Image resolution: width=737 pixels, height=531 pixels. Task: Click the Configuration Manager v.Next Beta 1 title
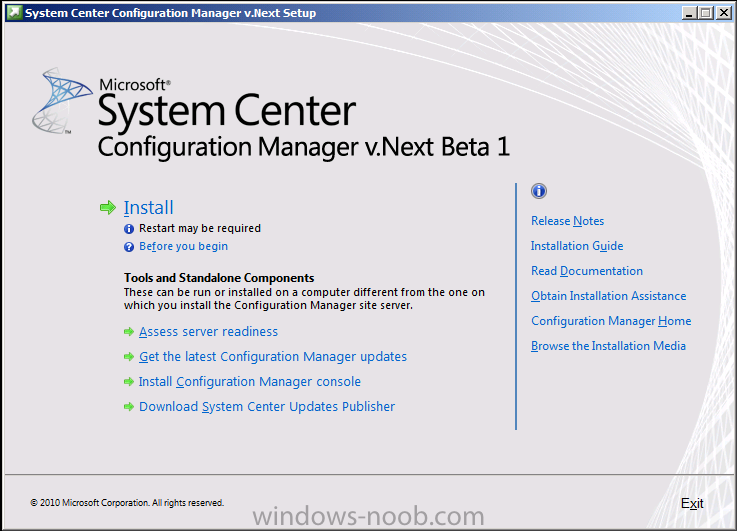304,147
